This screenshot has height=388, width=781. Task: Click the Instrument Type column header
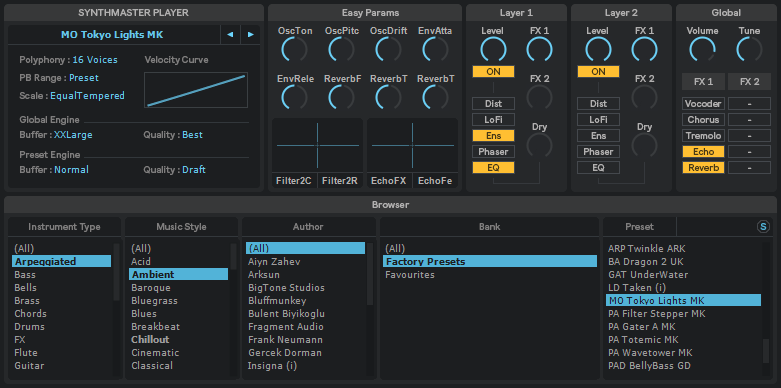coord(64,227)
